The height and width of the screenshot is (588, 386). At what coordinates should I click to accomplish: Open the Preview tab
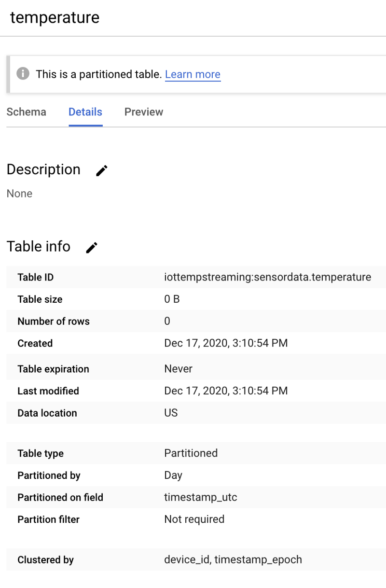144,112
